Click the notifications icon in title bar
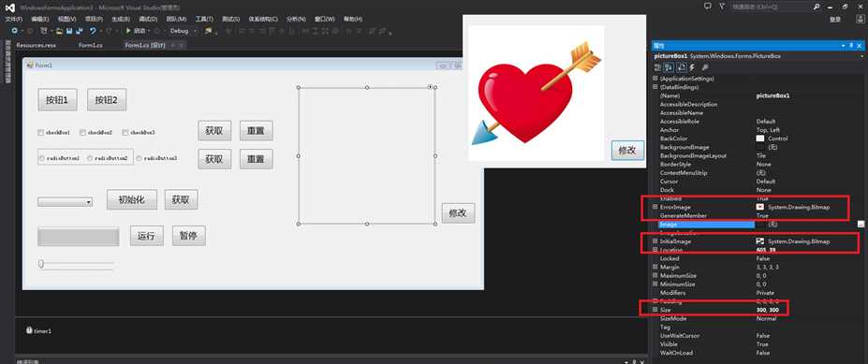 click(x=708, y=7)
